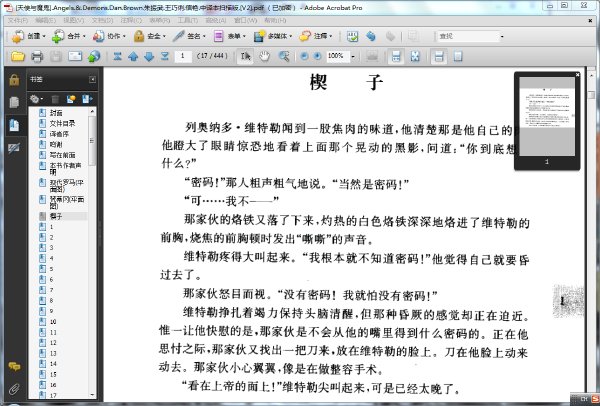The width and height of the screenshot is (600, 406).
Task: Open the bookmarks Options gear dropdown
Action: coord(36,99)
